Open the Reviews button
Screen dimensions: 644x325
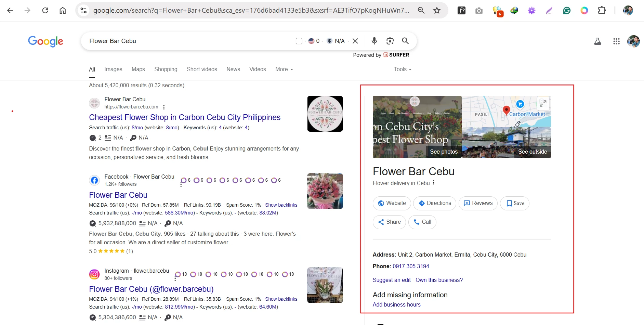(478, 203)
